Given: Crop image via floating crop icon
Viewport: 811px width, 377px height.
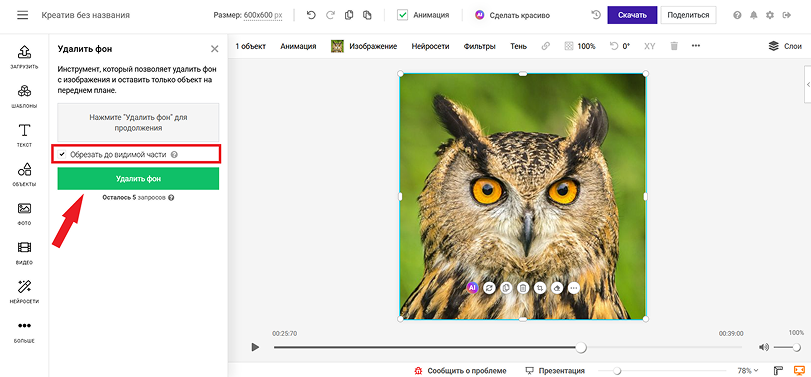Looking at the screenshot, I should (x=540, y=288).
